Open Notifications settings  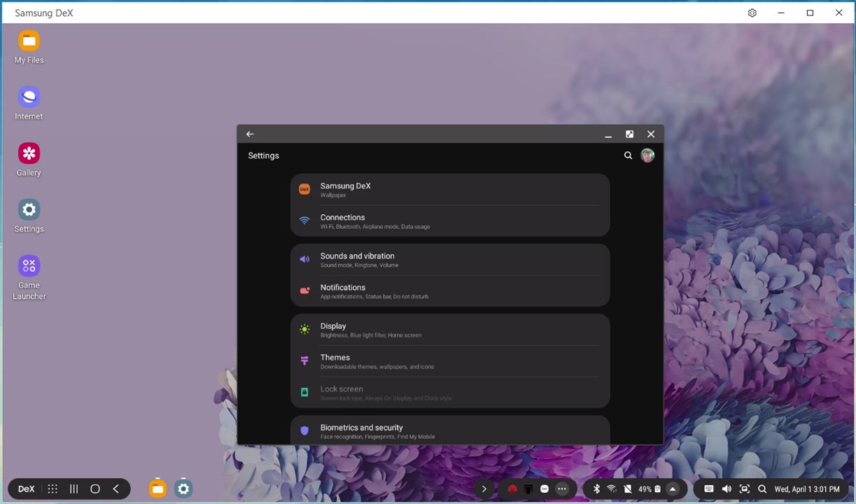[x=450, y=291]
